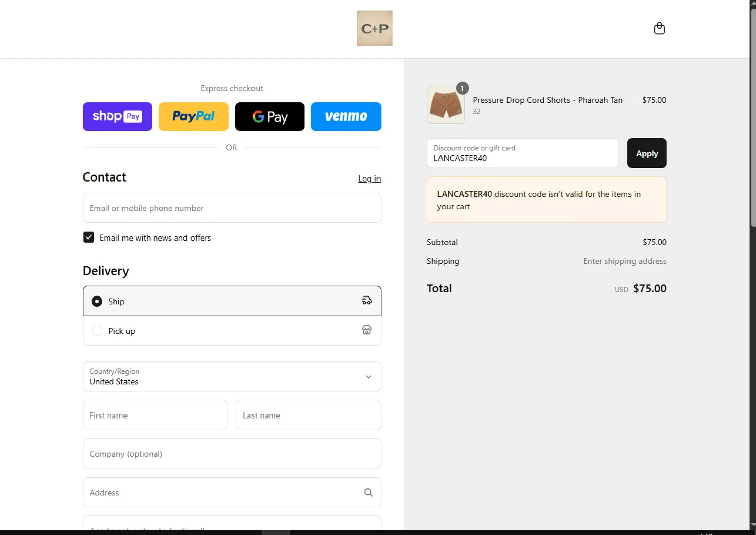The width and height of the screenshot is (756, 535).
Task: Focus the Email or mobile phone number field
Action: pos(232,208)
